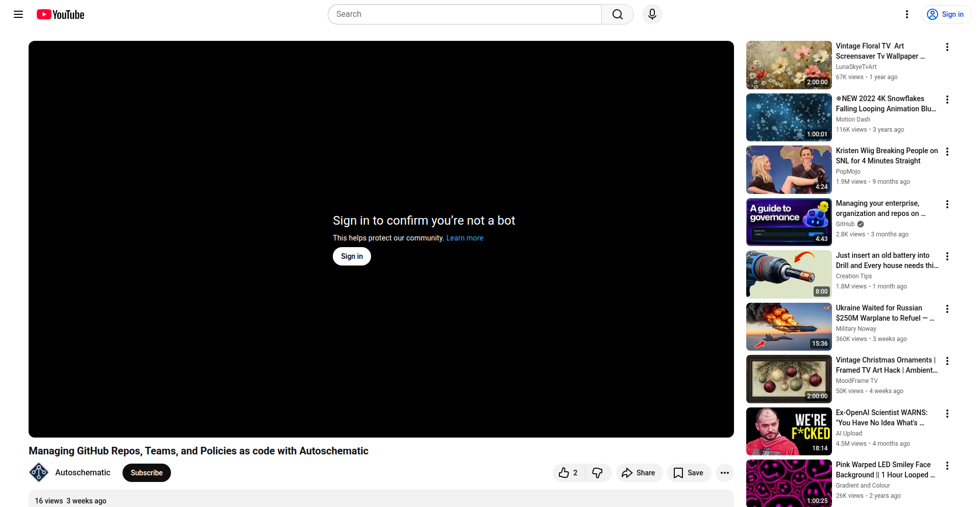Start voice search with microphone
980x507 pixels.
point(652,14)
